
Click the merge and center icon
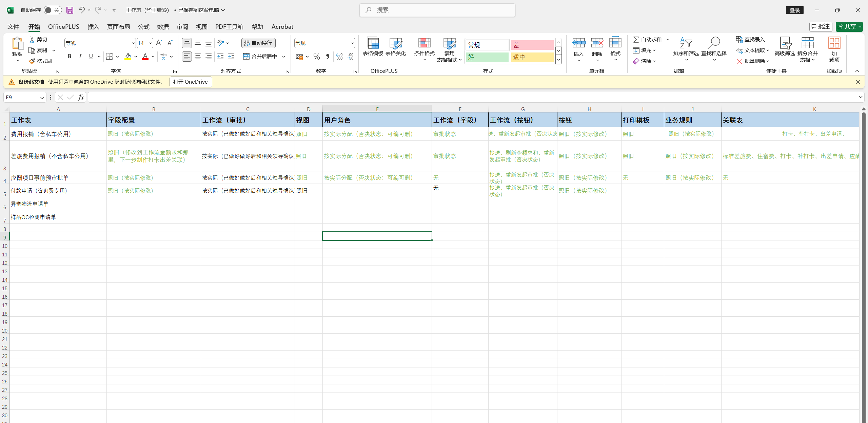point(246,57)
